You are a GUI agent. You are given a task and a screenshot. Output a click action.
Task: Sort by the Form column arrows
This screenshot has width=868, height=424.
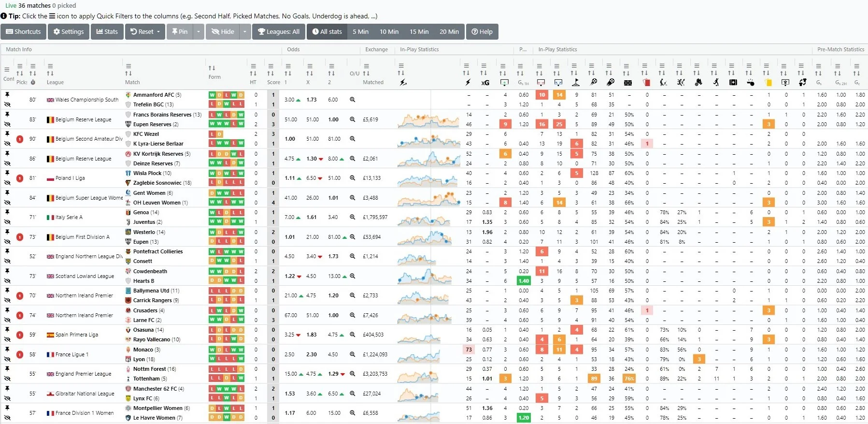pyautogui.click(x=212, y=68)
